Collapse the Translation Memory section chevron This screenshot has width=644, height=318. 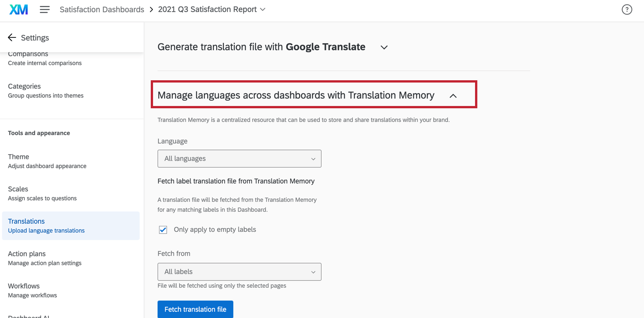click(453, 96)
